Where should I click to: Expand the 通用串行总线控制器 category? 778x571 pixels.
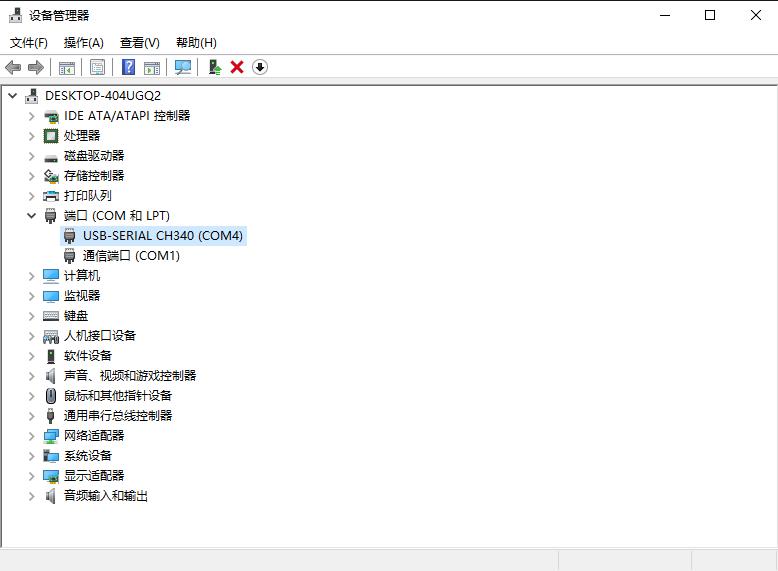[32, 416]
